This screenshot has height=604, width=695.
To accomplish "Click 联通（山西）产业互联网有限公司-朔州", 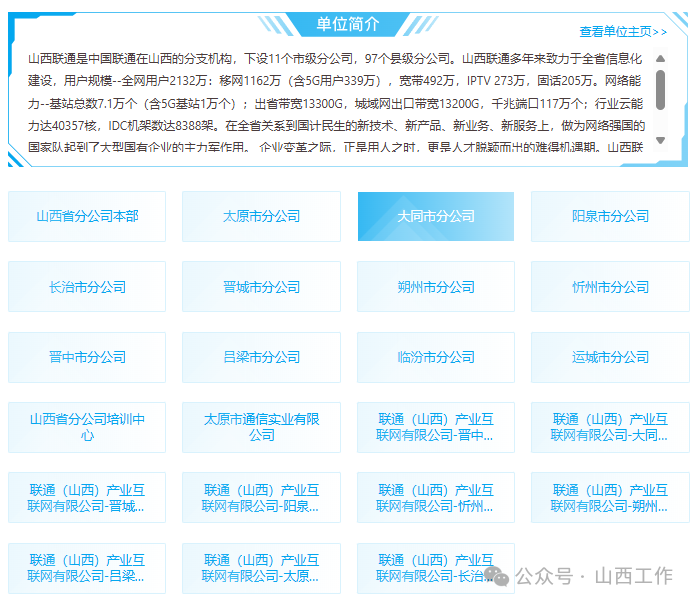I will click(610, 498).
